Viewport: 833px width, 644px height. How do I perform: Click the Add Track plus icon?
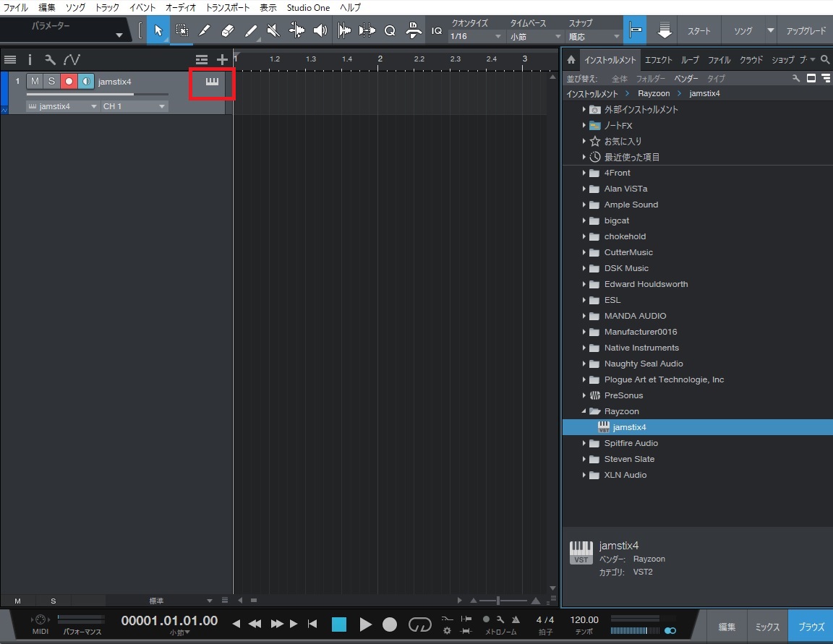222,59
